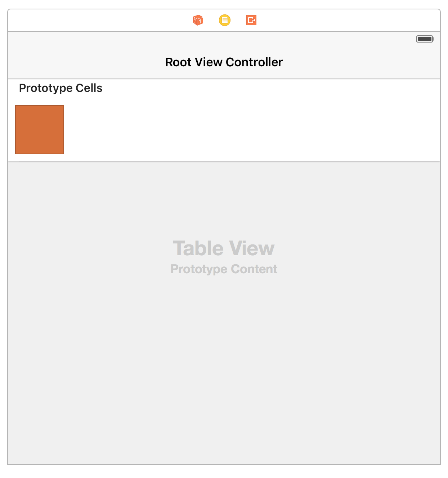Click the "Prototype Content" subtitle text
Screen dimensions: 448x478
point(224,269)
